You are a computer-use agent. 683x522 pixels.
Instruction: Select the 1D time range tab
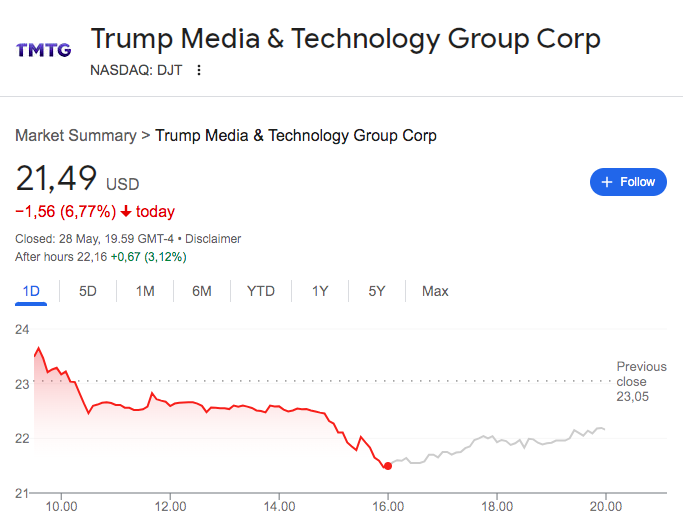(31, 291)
